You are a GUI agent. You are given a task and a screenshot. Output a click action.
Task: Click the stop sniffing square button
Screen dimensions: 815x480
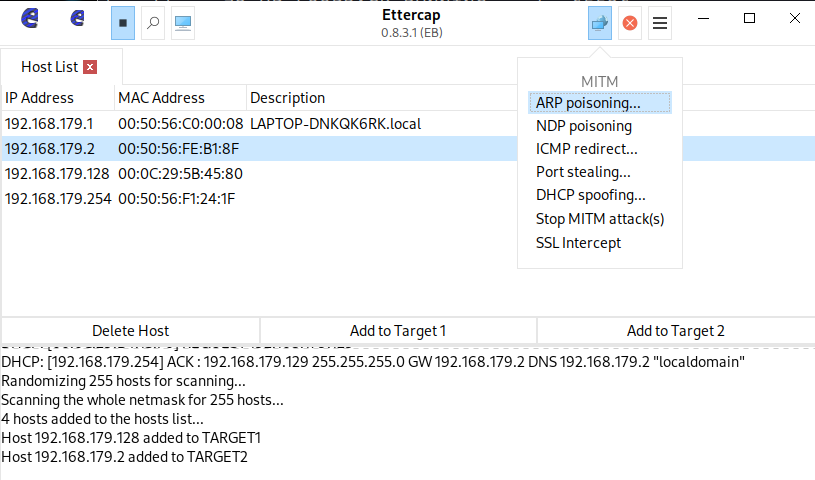pyautogui.click(x=122, y=22)
